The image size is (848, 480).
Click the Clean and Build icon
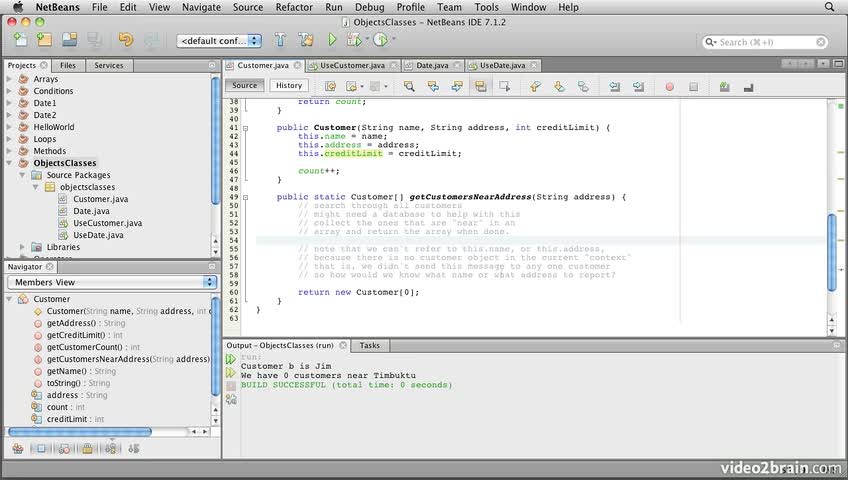click(x=305, y=40)
